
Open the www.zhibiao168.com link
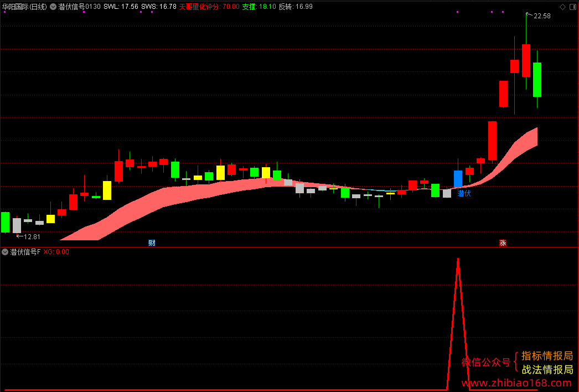[516, 383]
